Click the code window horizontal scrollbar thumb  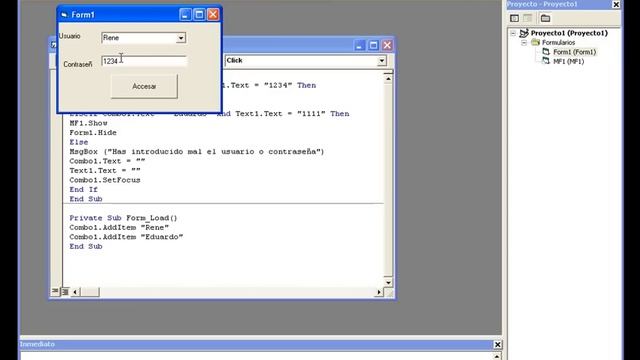pos(89,292)
